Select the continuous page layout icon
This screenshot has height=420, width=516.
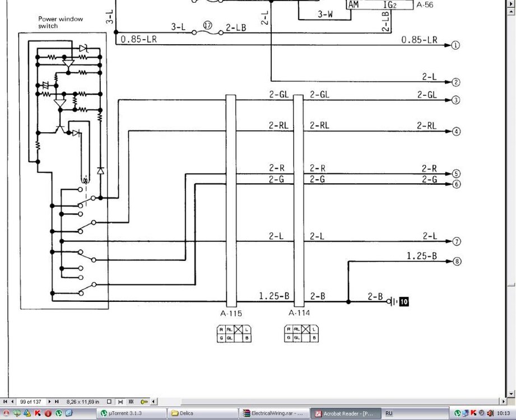120,402
